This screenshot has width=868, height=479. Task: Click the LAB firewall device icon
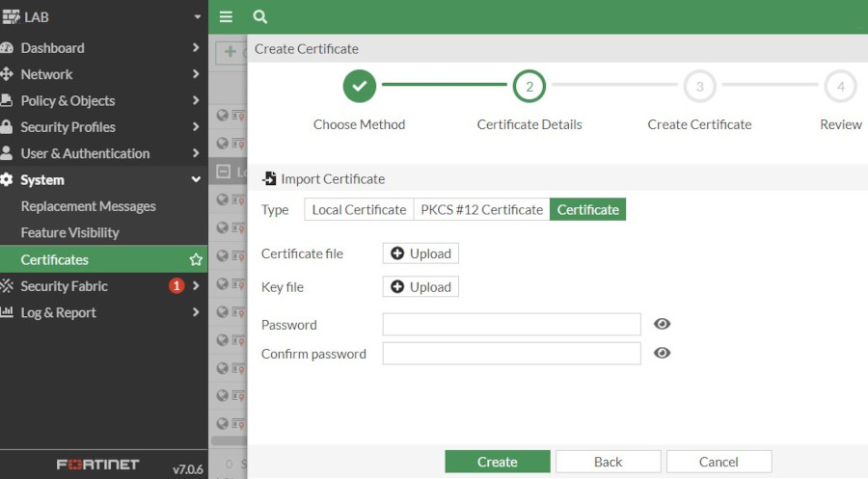[11, 17]
